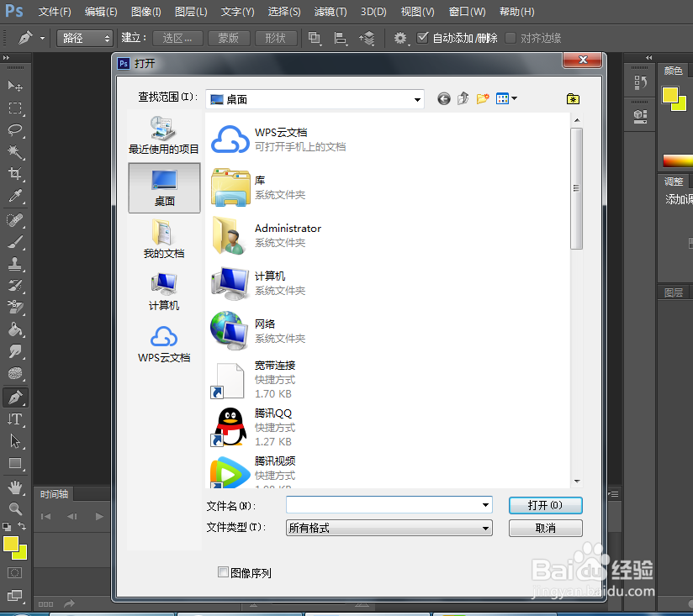Open the gear settings in options bar
The height and width of the screenshot is (616, 693).
pyautogui.click(x=400, y=39)
